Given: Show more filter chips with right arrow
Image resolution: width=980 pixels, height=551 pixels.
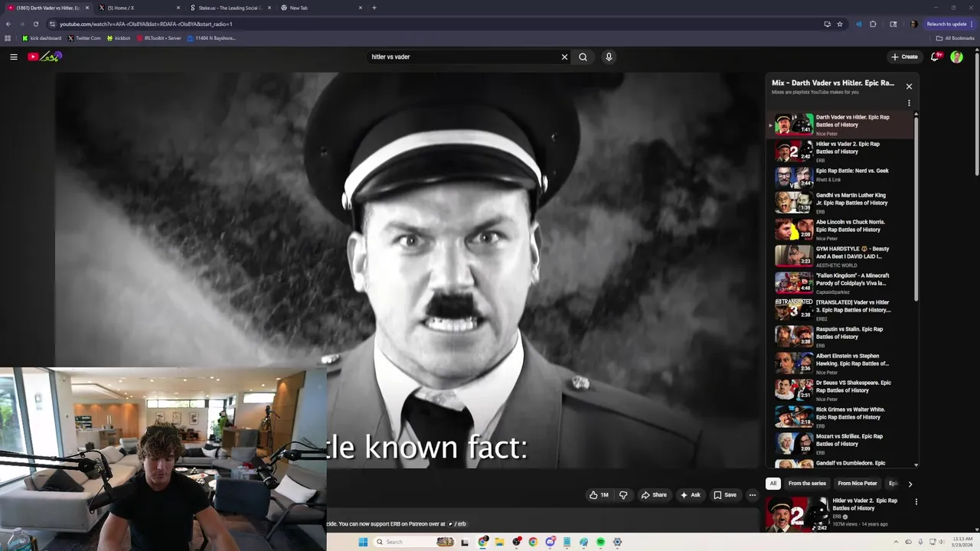Looking at the screenshot, I should (x=910, y=484).
